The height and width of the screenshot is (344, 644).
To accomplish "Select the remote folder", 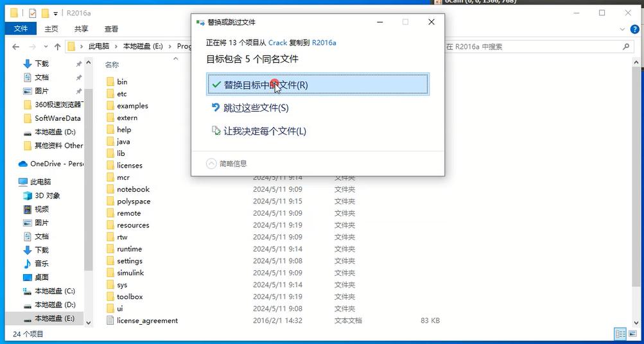I will (128, 213).
